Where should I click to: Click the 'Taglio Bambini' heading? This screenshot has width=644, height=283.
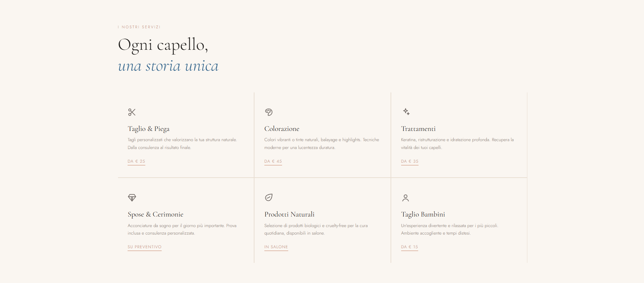click(423, 214)
